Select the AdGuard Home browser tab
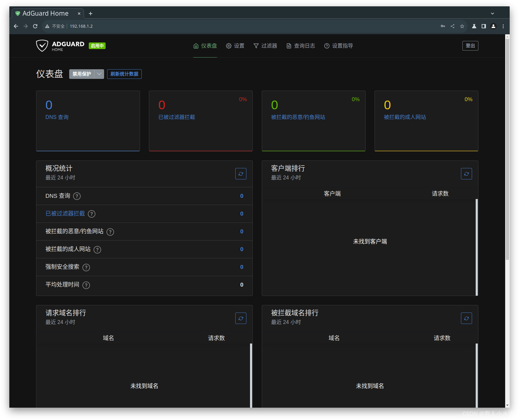 pyautogui.click(x=48, y=14)
